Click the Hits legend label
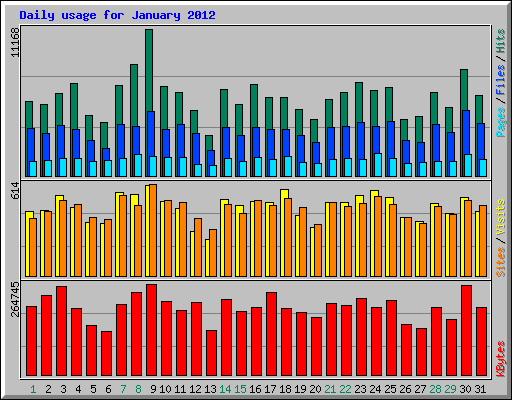This screenshot has width=512, height=400. tap(500, 41)
